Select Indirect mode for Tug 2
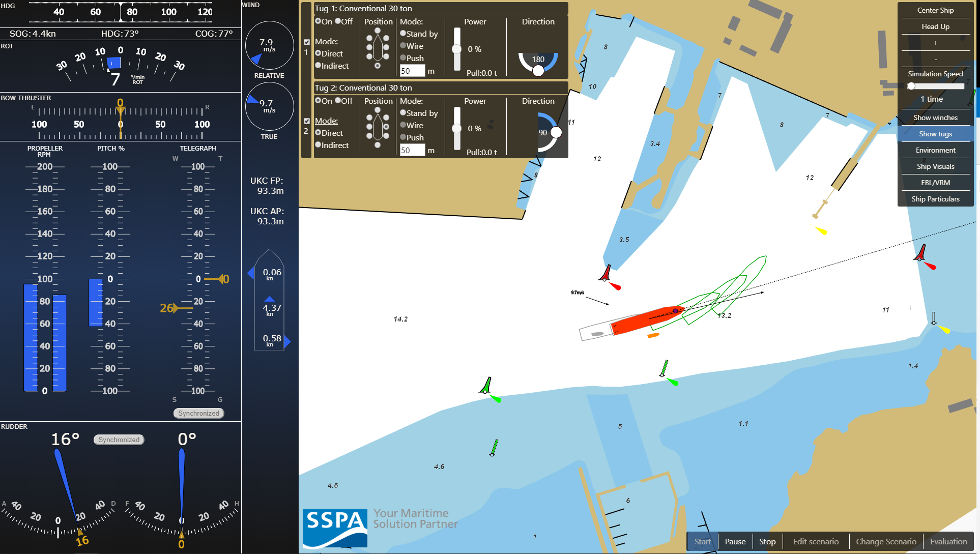This screenshot has width=980, height=554. [318, 145]
